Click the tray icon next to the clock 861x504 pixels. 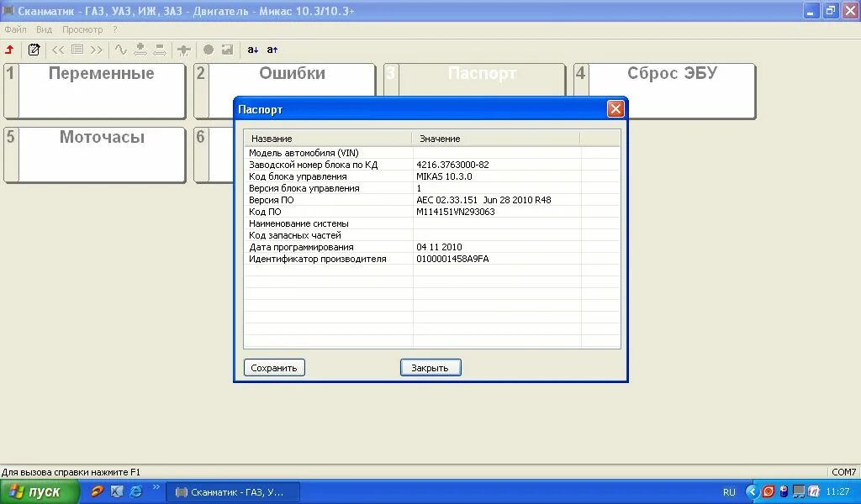pyautogui.click(x=814, y=492)
